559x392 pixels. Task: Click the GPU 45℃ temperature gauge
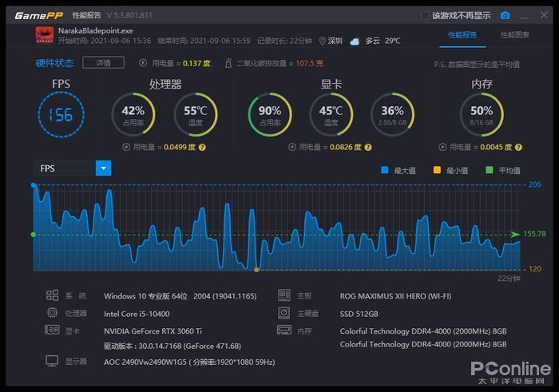(331, 115)
